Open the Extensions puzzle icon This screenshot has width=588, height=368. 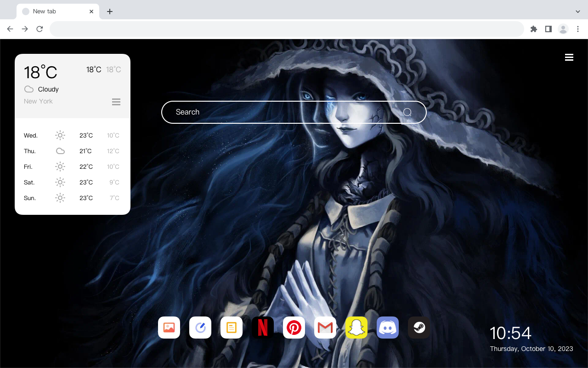coord(533,29)
